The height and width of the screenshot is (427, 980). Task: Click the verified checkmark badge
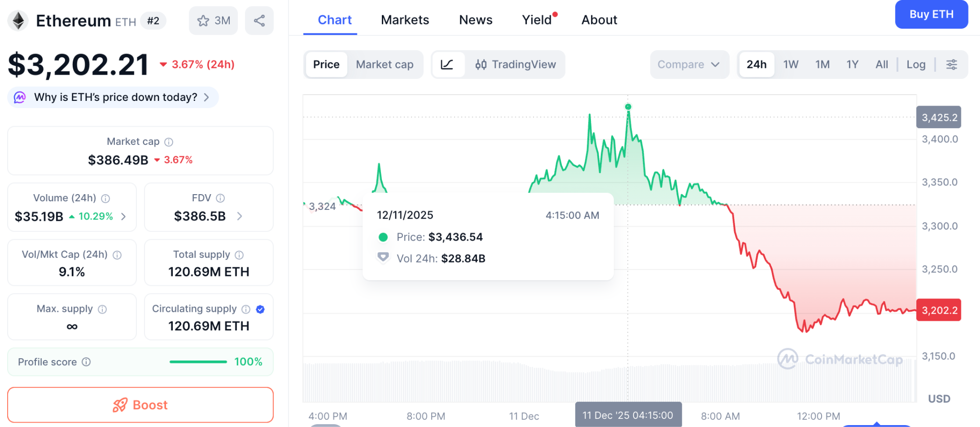(260, 309)
